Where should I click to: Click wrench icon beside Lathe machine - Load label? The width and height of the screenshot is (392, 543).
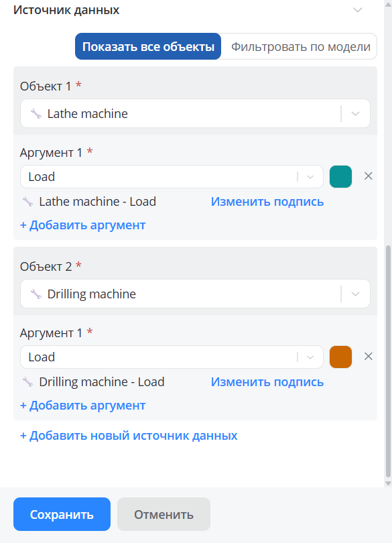(27, 202)
